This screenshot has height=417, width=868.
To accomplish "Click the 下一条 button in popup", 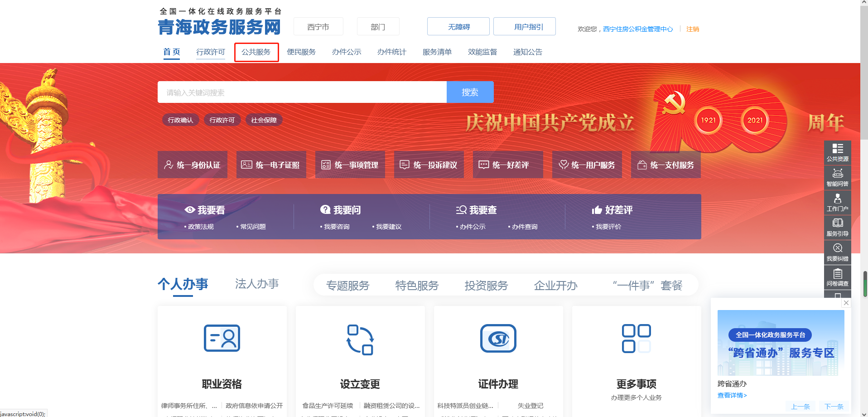I will 834,407.
